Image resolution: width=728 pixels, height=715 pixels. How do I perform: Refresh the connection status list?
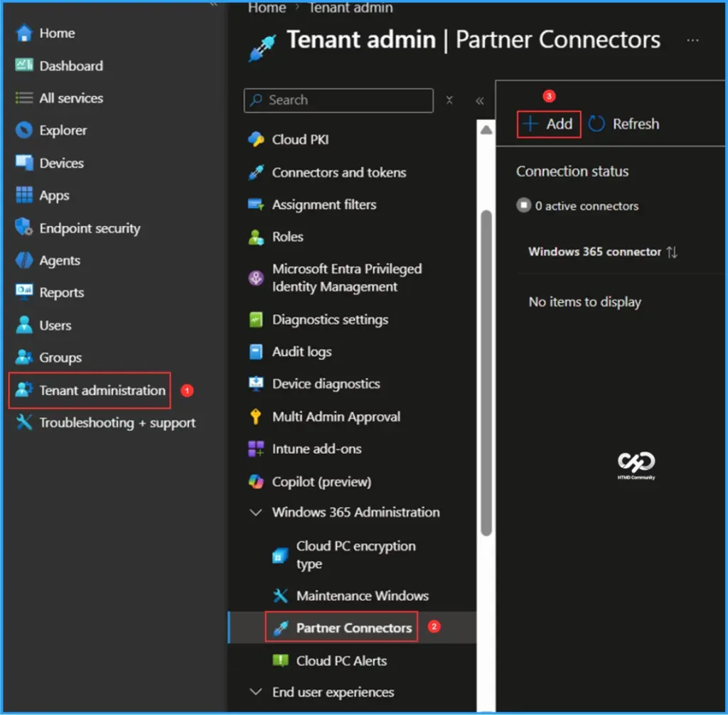pyautogui.click(x=623, y=124)
